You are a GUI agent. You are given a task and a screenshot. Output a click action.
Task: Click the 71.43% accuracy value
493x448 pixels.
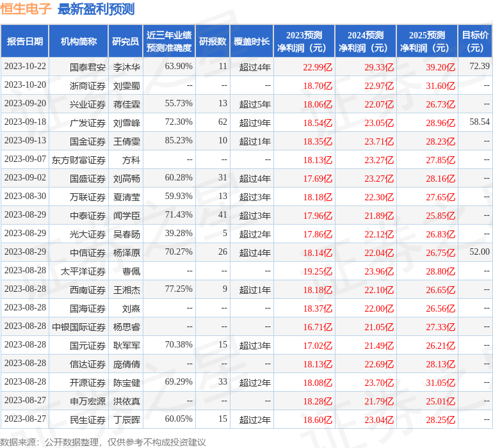click(179, 215)
